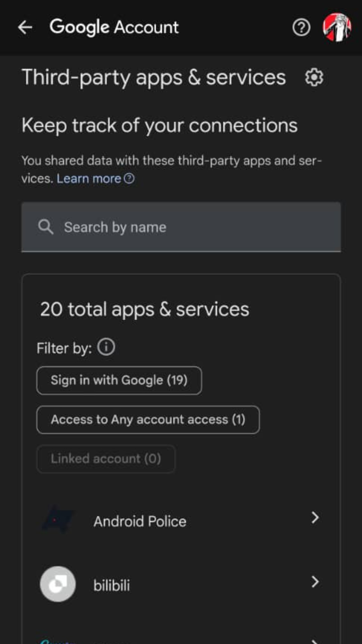
Task: Toggle the Linked account (0) filter
Action: 106,459
